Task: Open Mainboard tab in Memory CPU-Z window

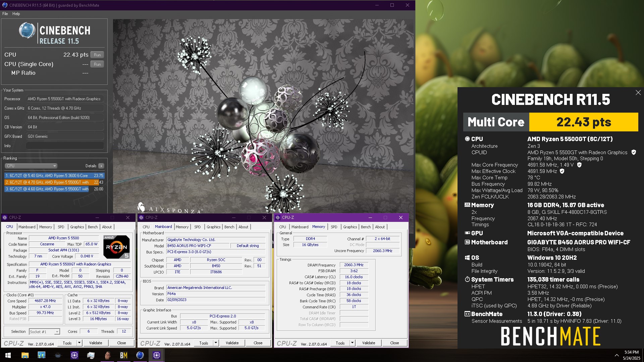Action: (x=300, y=227)
